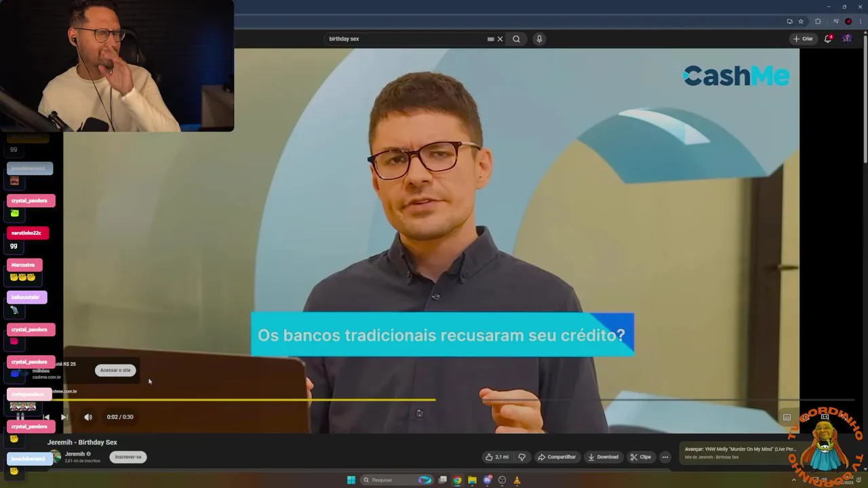Image resolution: width=868 pixels, height=488 pixels.
Task: Open the more actions three-dot button
Action: tap(665, 457)
